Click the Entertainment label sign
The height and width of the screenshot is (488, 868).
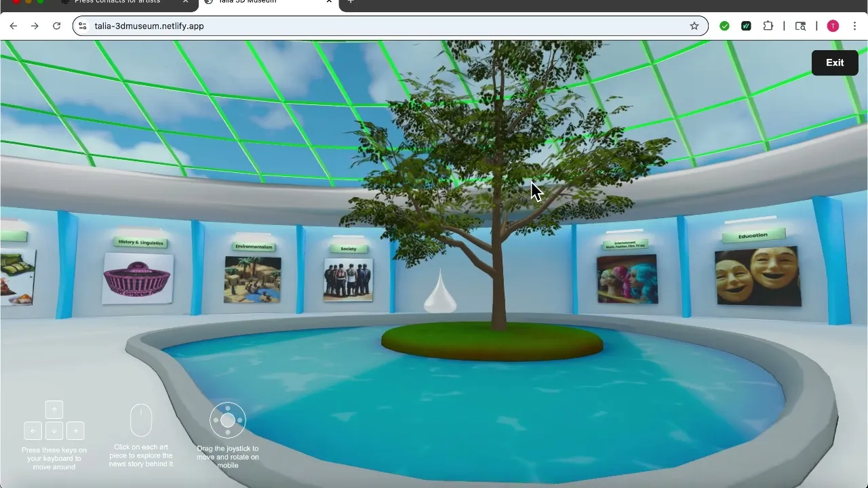pos(625,244)
